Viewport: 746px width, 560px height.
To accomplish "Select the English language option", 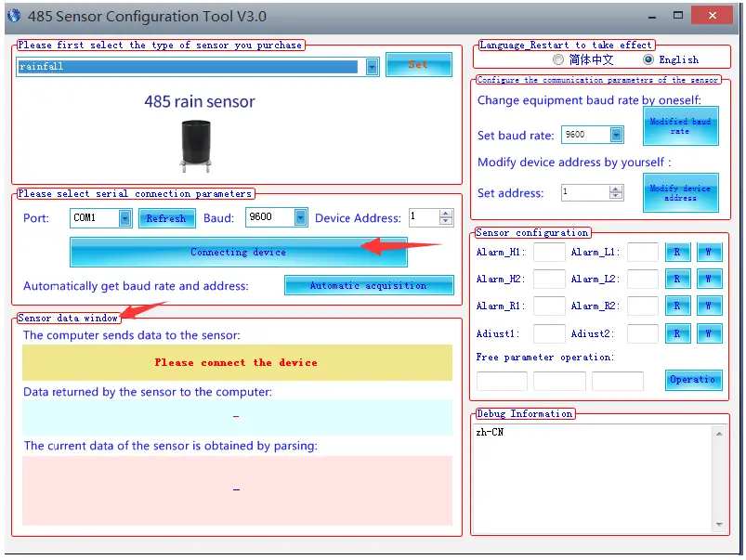I will (x=648, y=58).
